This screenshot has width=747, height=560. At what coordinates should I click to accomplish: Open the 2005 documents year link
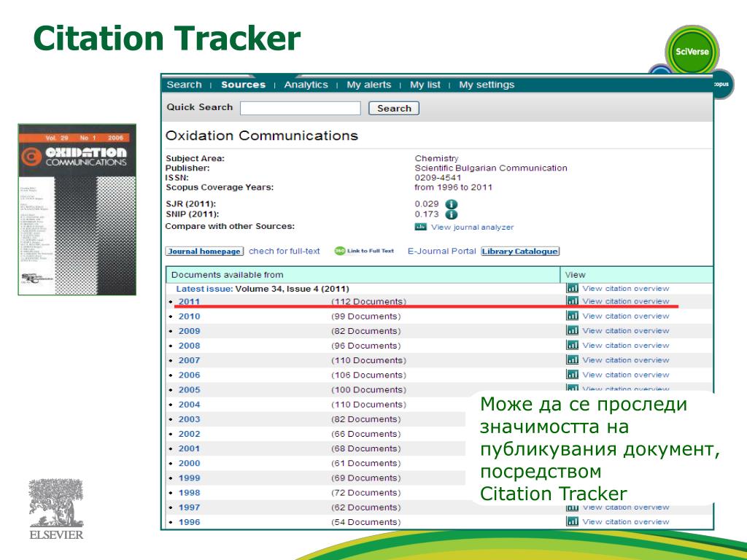point(189,390)
